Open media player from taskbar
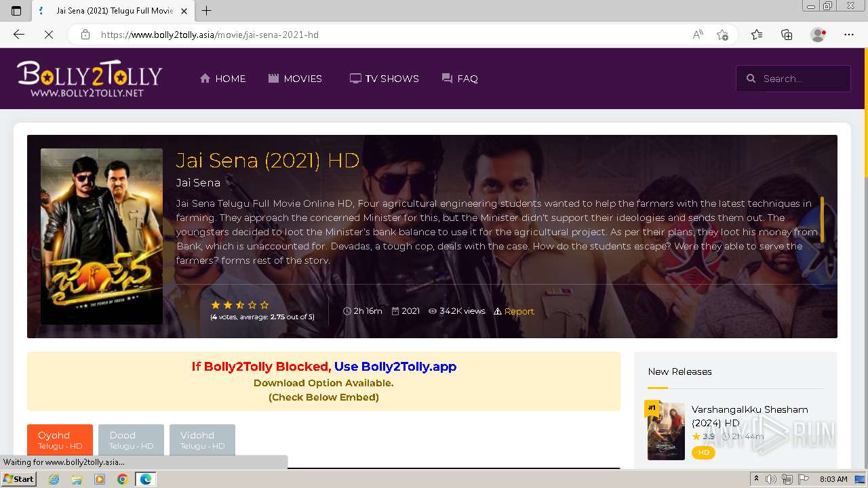The height and width of the screenshot is (488, 868). pos(100,479)
